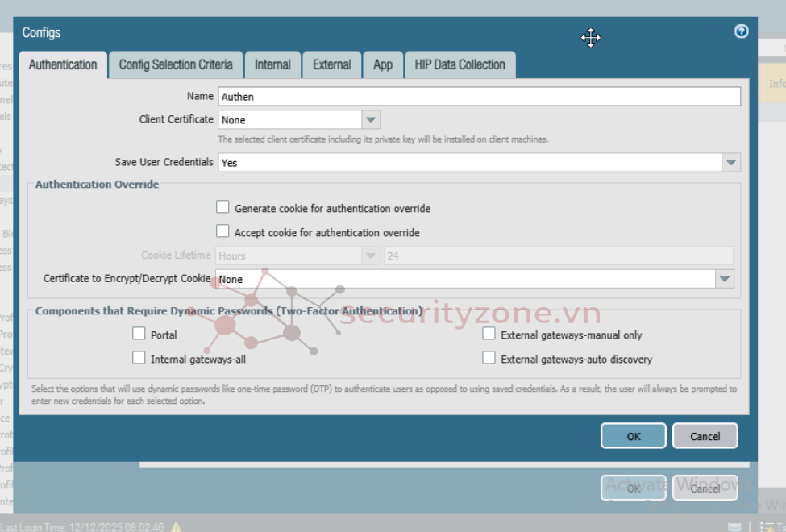Screen dimensions: 786x532
Task: Check Accept cookie for authentication override
Action: click(223, 231)
